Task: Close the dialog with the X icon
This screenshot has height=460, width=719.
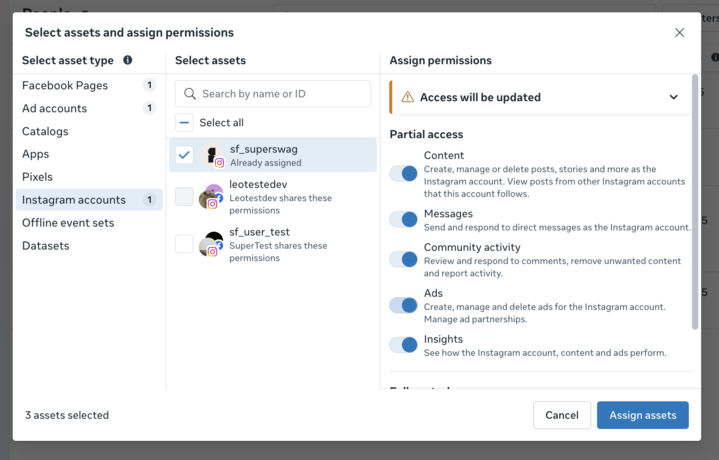Action: tap(679, 33)
